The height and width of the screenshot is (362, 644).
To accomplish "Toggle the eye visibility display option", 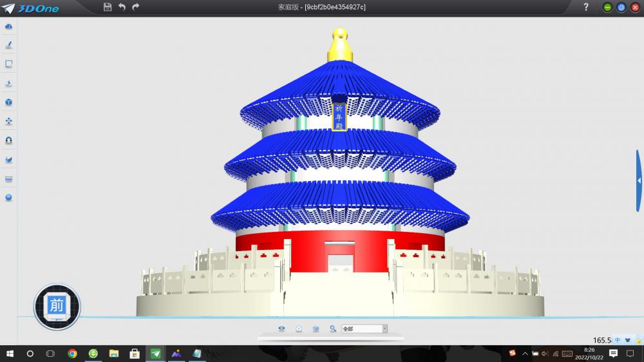I will coord(281,329).
